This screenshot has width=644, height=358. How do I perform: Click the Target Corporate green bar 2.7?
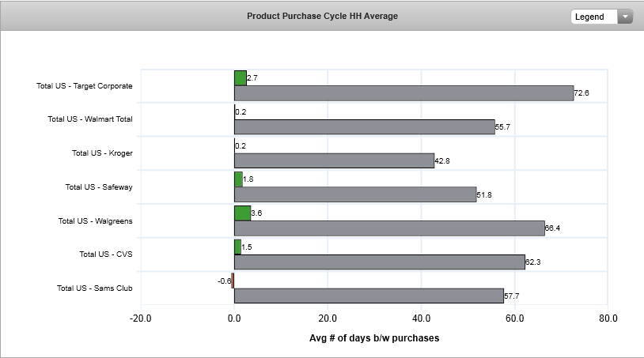click(x=240, y=78)
